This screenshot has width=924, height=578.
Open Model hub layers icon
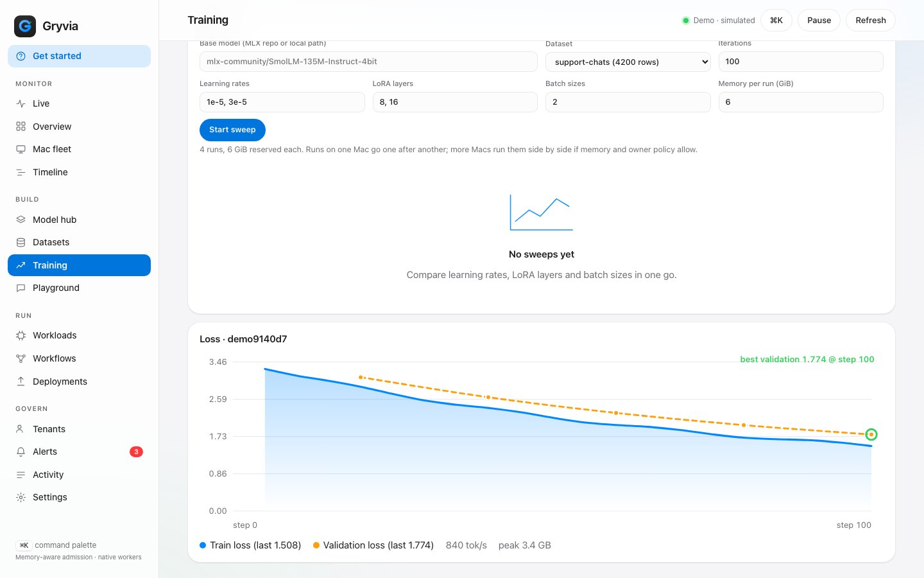tap(21, 220)
